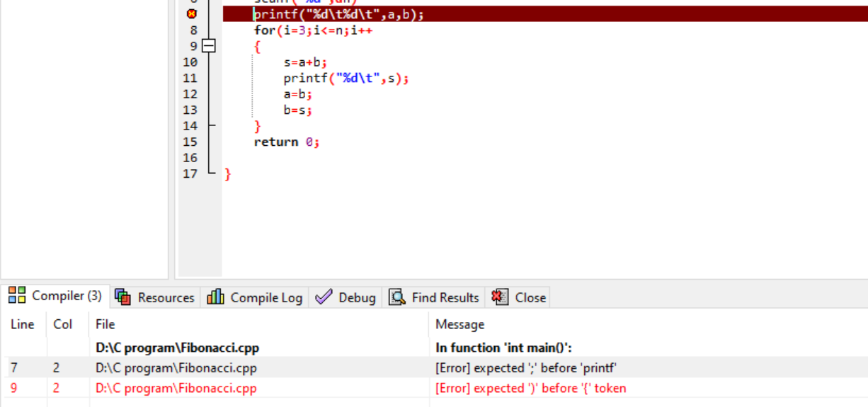Click the File column header
This screenshot has height=407, width=868.
[x=105, y=324]
